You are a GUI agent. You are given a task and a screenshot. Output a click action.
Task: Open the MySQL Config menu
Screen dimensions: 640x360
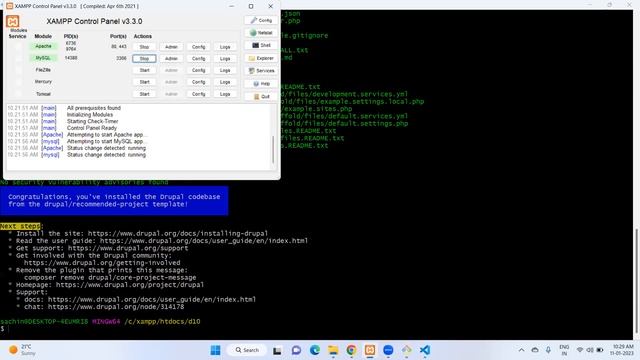(x=198, y=59)
